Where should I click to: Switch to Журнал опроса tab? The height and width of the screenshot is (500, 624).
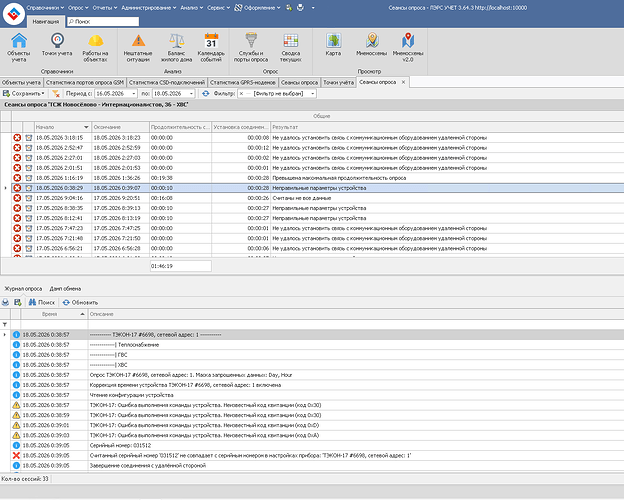tap(23, 289)
